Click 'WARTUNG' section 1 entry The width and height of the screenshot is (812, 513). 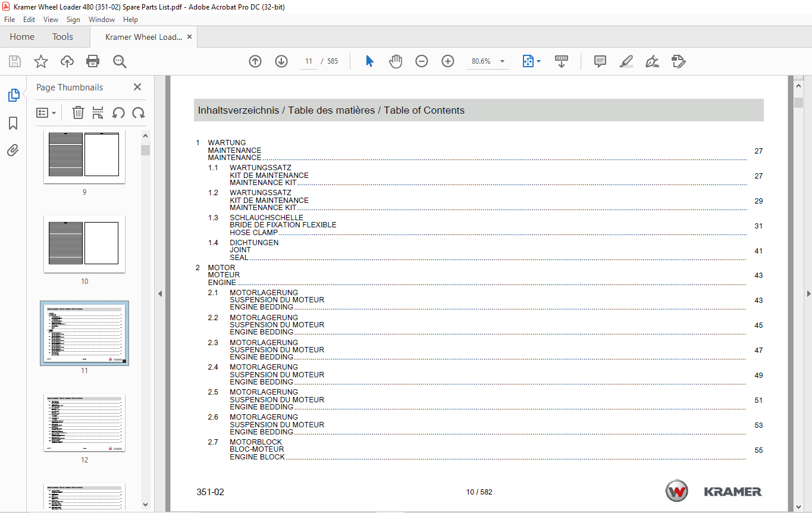coord(227,143)
